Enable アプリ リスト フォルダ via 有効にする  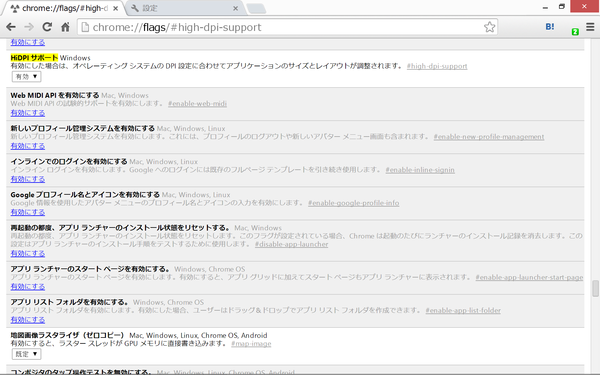click(x=28, y=320)
